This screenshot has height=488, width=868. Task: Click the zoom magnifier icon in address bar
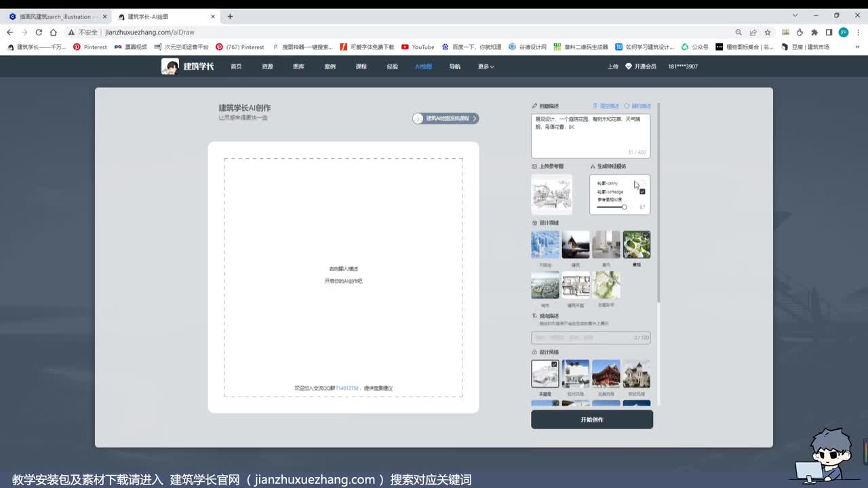tap(738, 32)
